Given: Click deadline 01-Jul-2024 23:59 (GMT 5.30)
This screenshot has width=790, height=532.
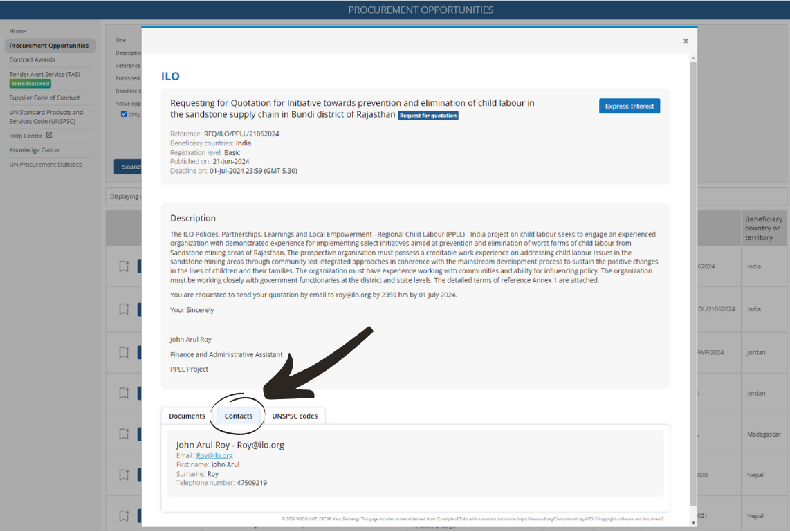Looking at the screenshot, I should (x=253, y=172).
